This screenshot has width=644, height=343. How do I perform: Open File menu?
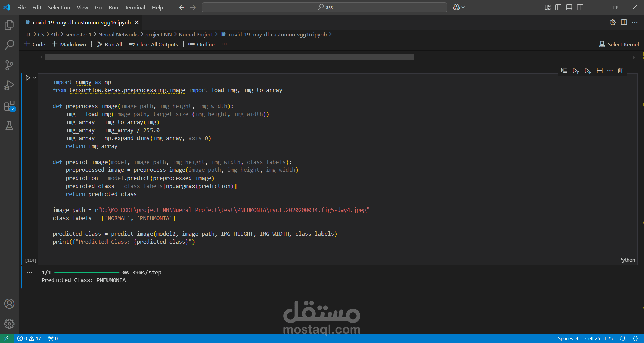(22, 7)
